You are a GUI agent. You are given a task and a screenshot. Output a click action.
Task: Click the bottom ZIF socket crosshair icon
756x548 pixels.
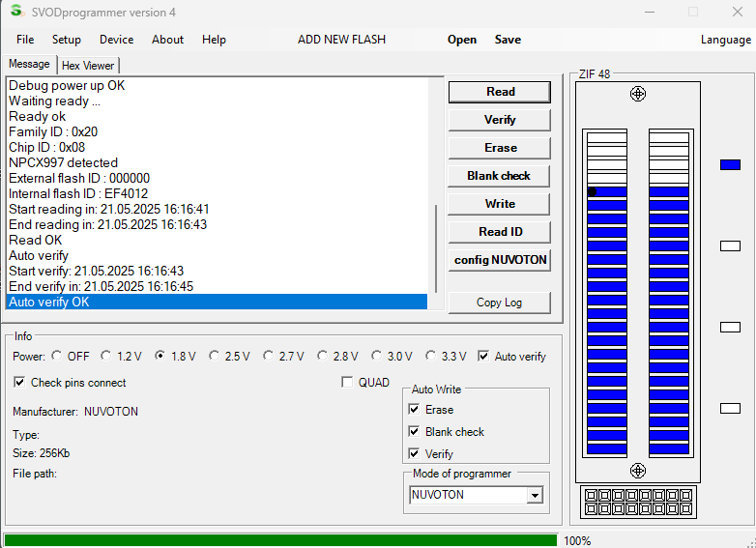(637, 471)
